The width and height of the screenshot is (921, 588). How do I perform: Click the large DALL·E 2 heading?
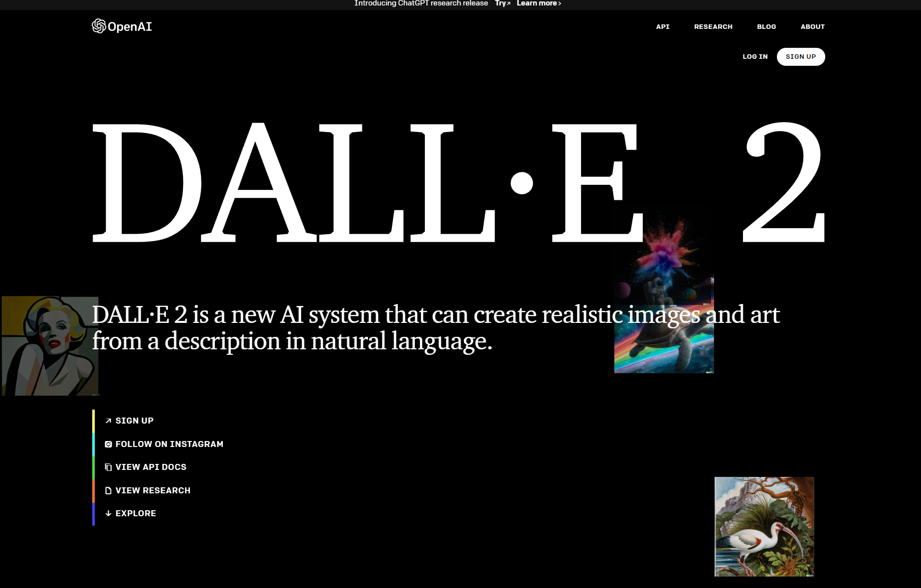[x=458, y=182]
